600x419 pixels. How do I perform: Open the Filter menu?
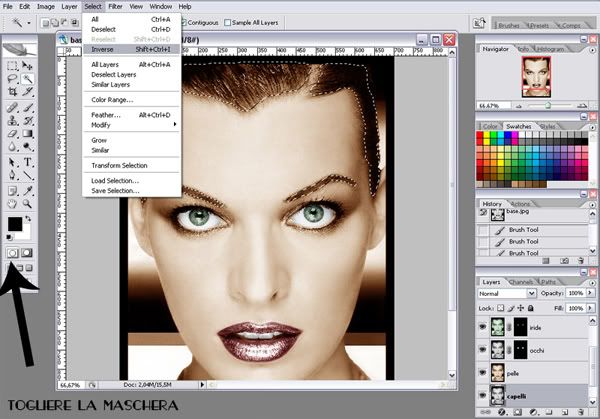[x=115, y=7]
